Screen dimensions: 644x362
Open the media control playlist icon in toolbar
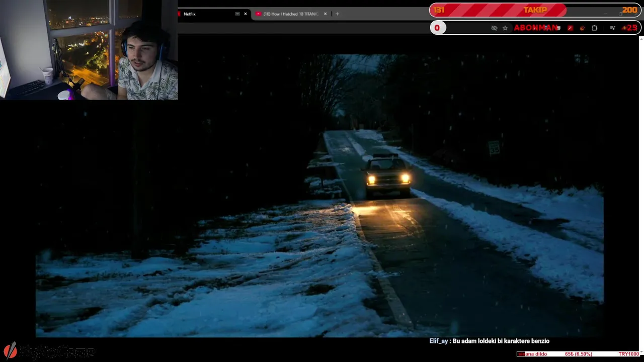(612, 28)
